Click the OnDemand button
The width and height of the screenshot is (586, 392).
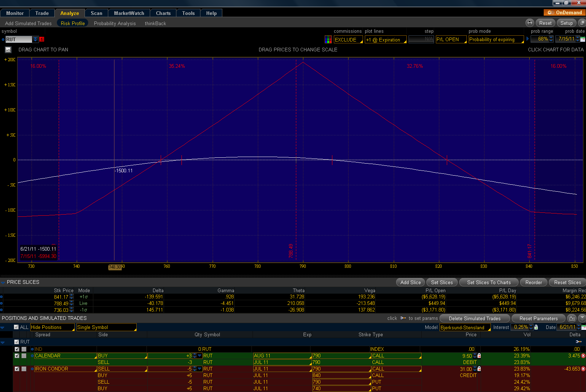pos(564,12)
